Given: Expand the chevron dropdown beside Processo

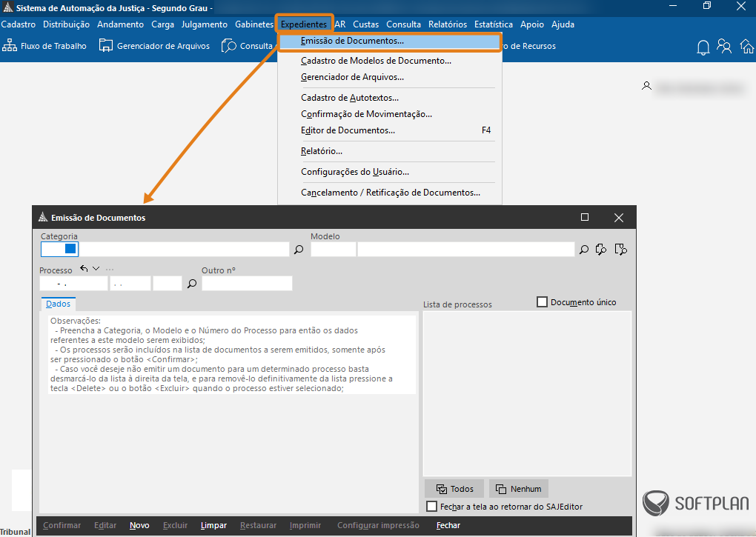Looking at the screenshot, I should click(96, 269).
